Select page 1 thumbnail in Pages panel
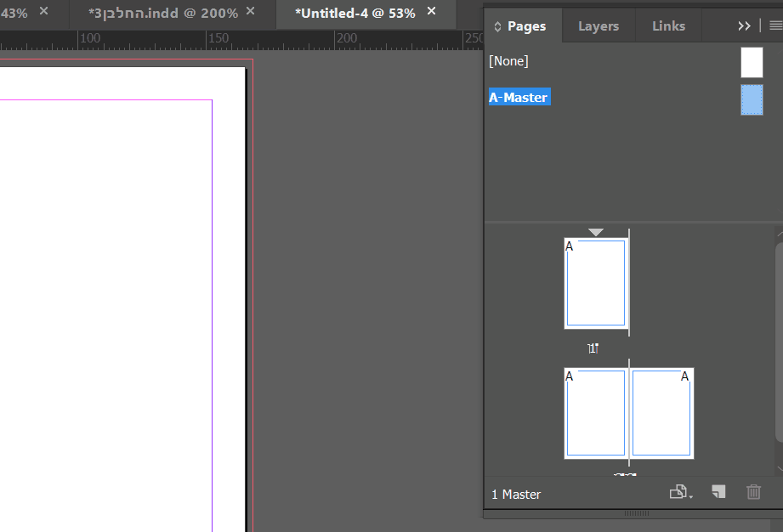The height and width of the screenshot is (532, 783). (x=596, y=284)
